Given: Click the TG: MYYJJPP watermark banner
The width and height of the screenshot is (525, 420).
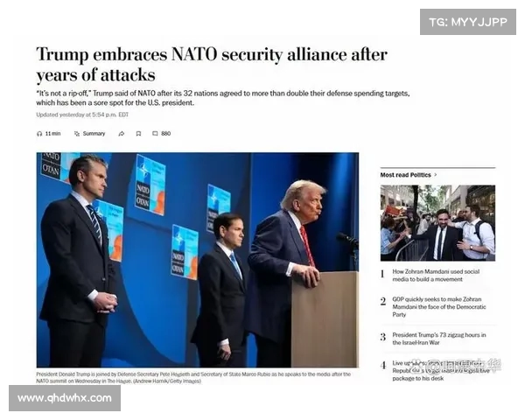Looking at the screenshot, I should point(468,22).
